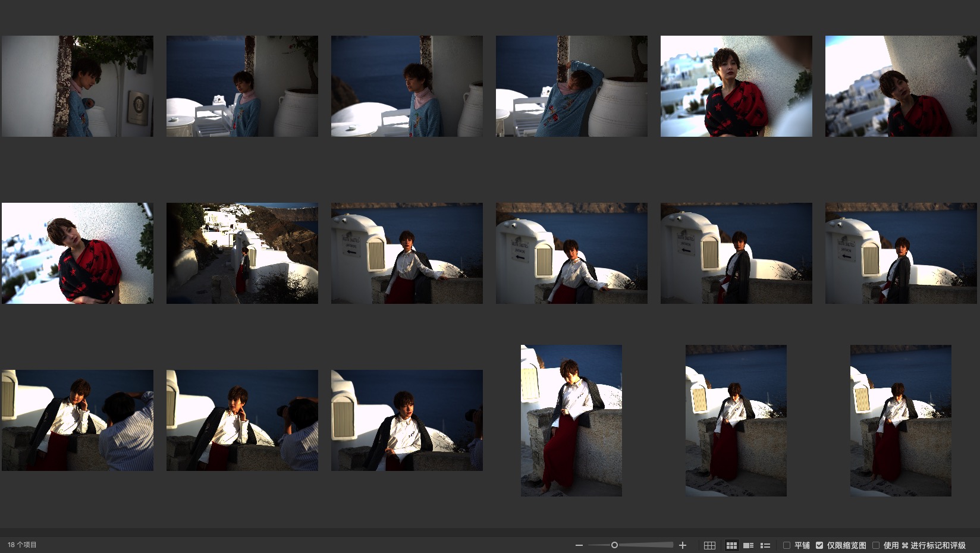
Task: Select first photo with blue sweater by wall
Action: tap(77, 86)
